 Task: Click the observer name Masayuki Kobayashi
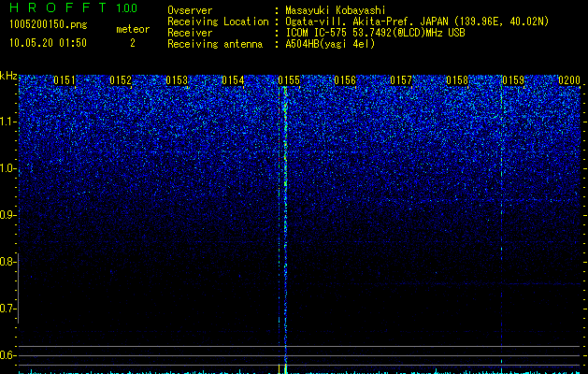335,10
